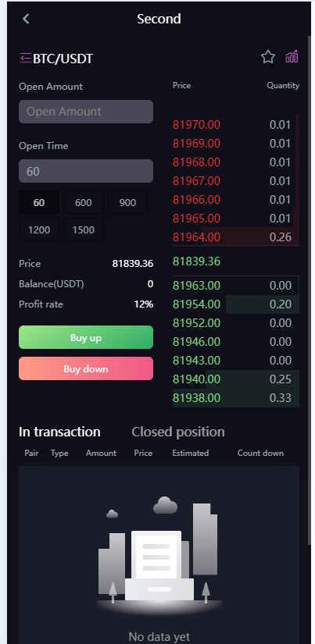Choose the 1200 seconds option
315x644 pixels.
pyautogui.click(x=39, y=229)
